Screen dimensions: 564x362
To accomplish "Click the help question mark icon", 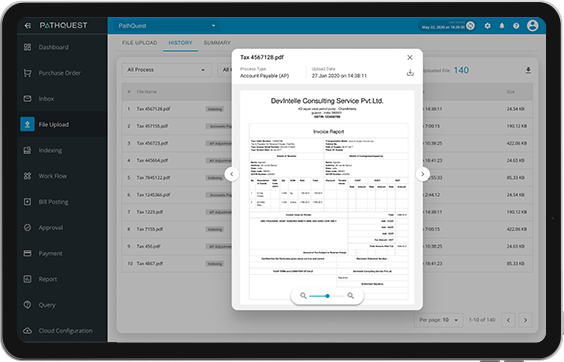I will [x=516, y=26].
